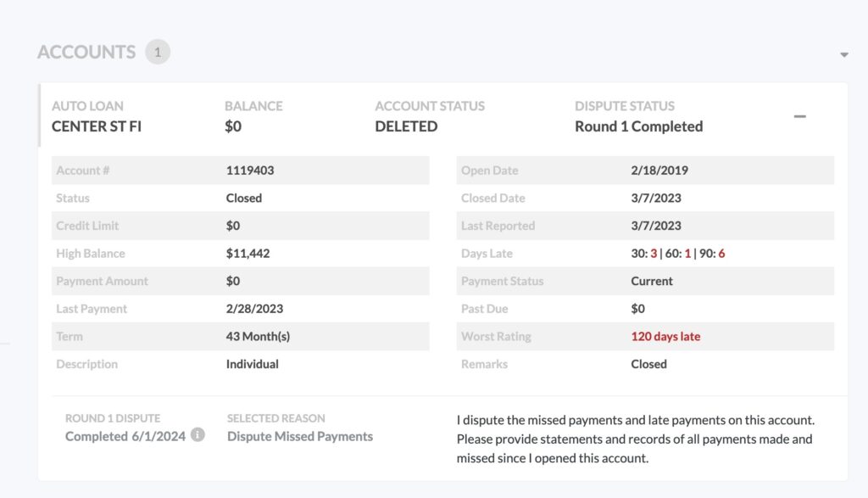The image size is (868, 498).
Task: Select the DELETED account status text
Action: [406, 126]
